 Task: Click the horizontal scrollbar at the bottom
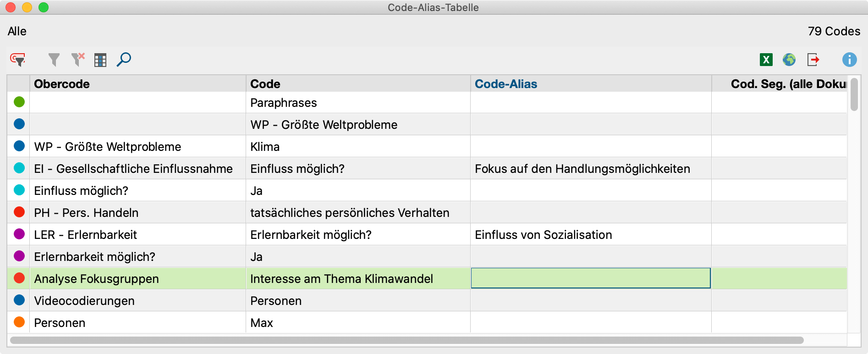(407, 340)
